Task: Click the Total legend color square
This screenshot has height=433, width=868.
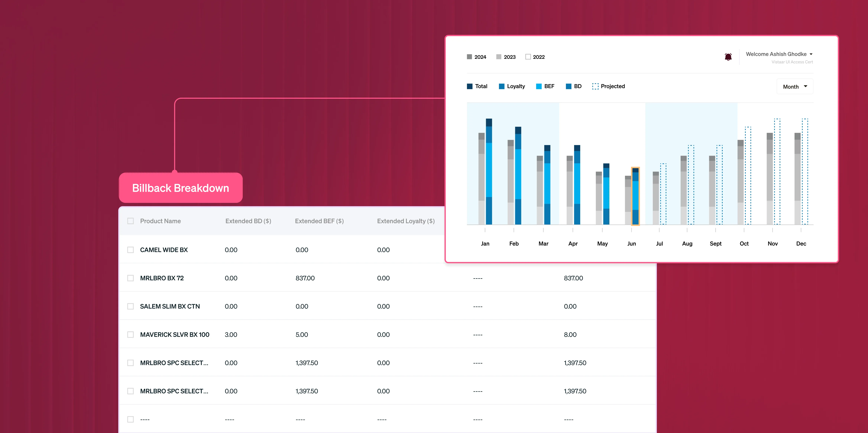Action: 470,86
